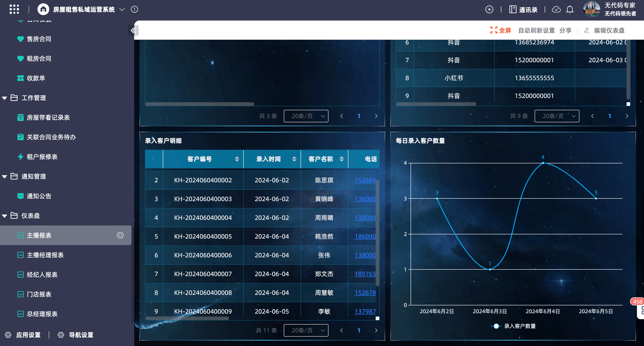Open the 经纪人报表 dashboard item
Image resolution: width=644 pixels, height=346 pixels.
pos(42,275)
